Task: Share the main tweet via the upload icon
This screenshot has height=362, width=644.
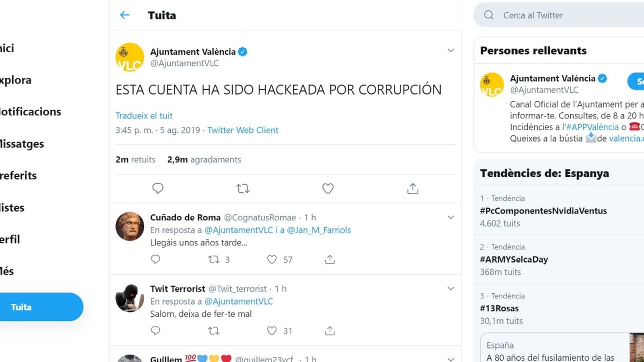Action: (x=412, y=188)
